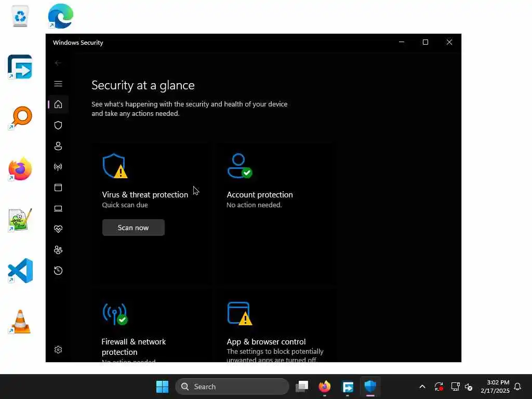
Task: Click the Windows Security taskbar shield icon
Action: (370, 387)
